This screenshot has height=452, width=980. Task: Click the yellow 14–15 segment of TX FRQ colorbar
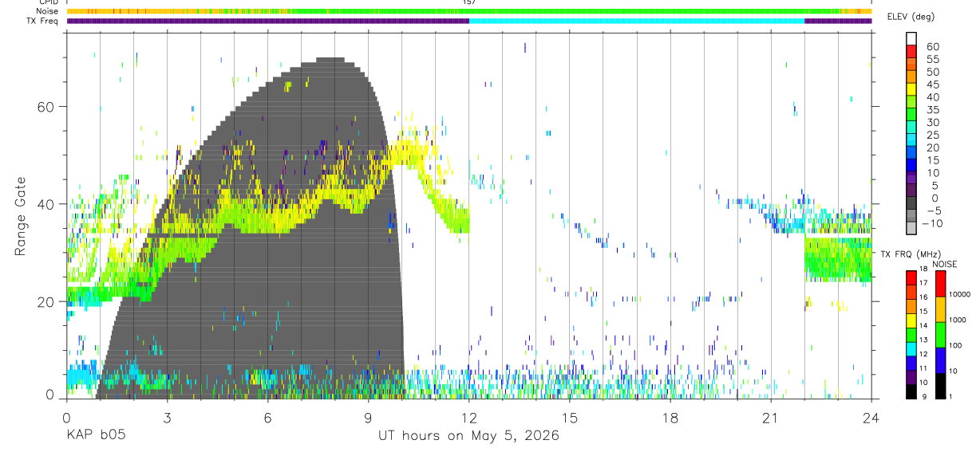pos(911,320)
